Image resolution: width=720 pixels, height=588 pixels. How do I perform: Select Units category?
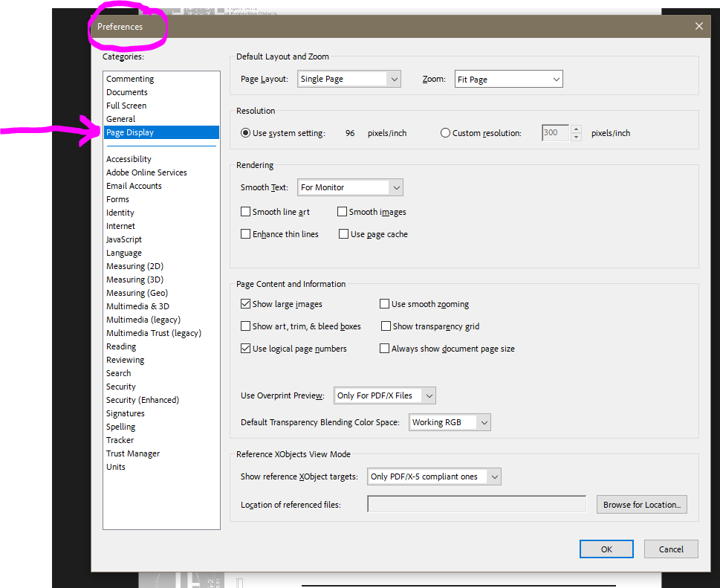coord(115,467)
